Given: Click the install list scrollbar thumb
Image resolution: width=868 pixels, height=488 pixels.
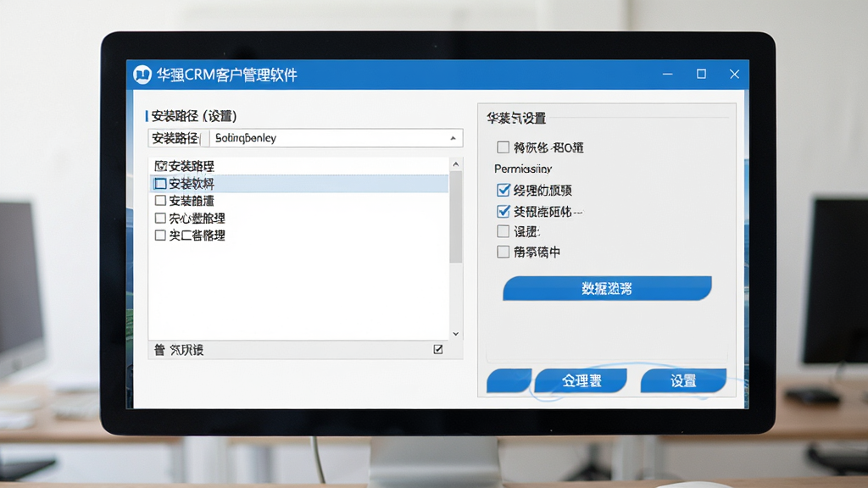Looking at the screenshot, I should [455, 217].
